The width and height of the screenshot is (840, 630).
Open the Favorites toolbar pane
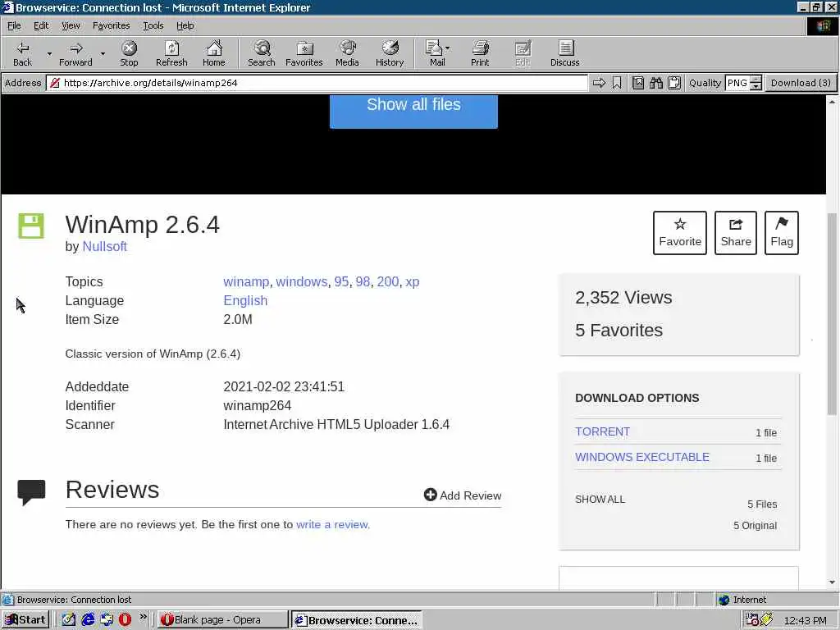304,53
